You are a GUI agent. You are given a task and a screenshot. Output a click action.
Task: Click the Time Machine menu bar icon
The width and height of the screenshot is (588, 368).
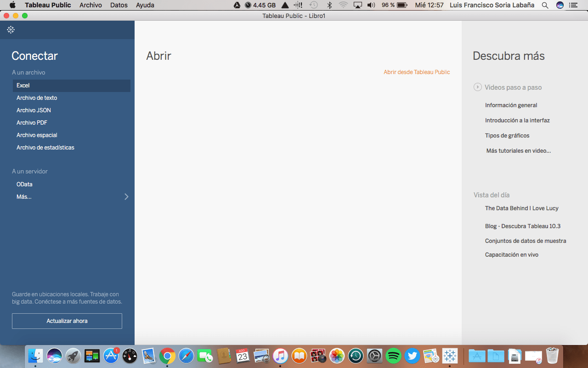314,5
